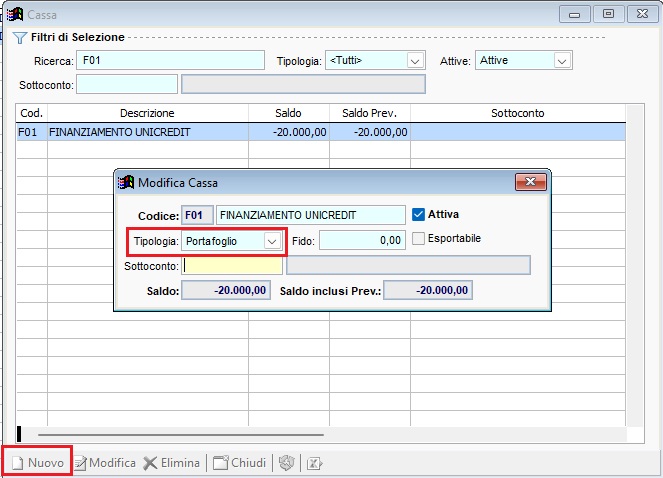This screenshot has height=478, width=663.
Task: Open the Attive filter dropdown
Action: tap(562, 61)
